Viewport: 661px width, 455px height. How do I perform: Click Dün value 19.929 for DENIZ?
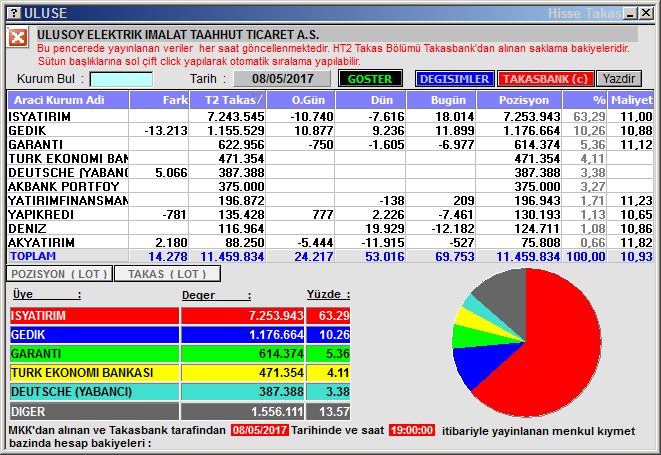384,229
